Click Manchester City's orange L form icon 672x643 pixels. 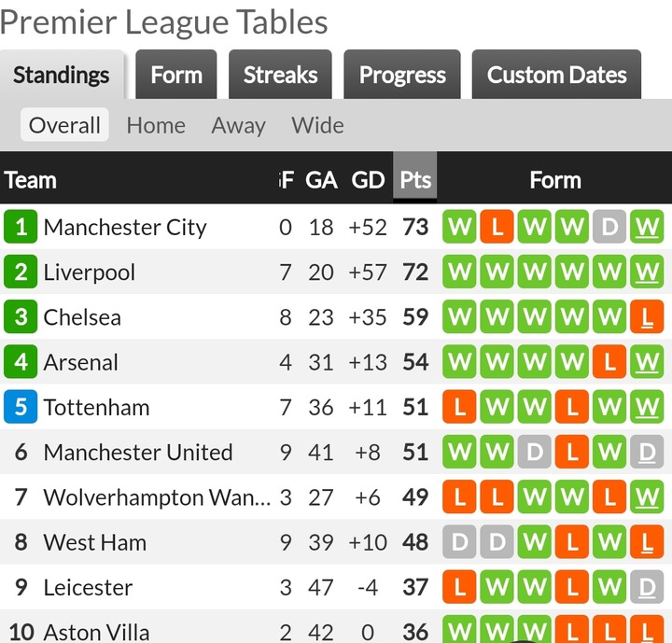click(x=497, y=227)
